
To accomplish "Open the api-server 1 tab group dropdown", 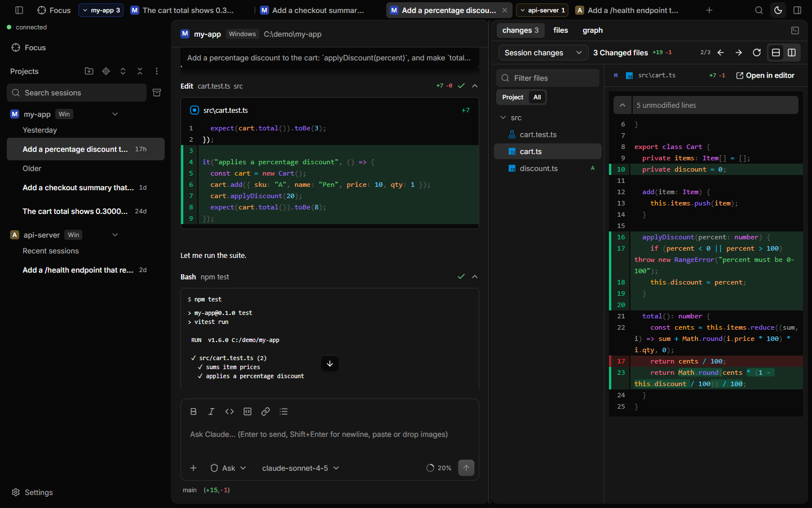I will click(x=542, y=10).
